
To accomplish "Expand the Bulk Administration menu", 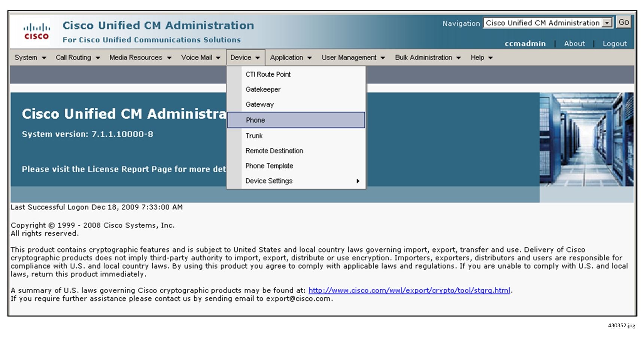I will [x=427, y=57].
